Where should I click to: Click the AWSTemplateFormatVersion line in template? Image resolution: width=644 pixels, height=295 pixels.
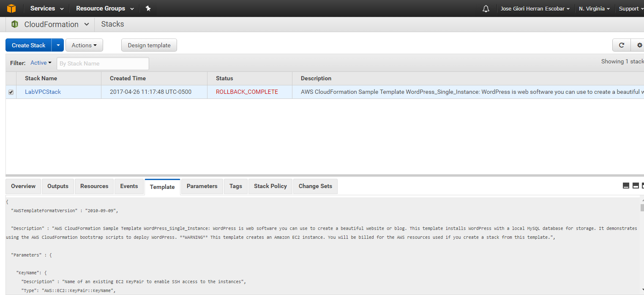click(64, 210)
